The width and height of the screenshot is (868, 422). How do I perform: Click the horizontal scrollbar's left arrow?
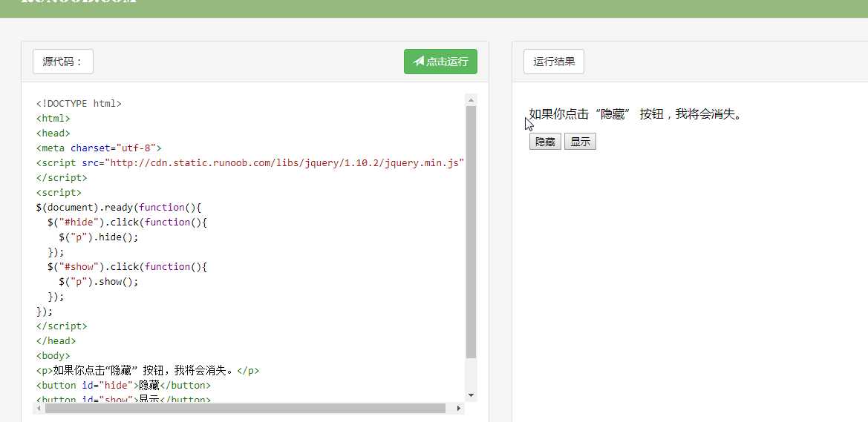39,408
